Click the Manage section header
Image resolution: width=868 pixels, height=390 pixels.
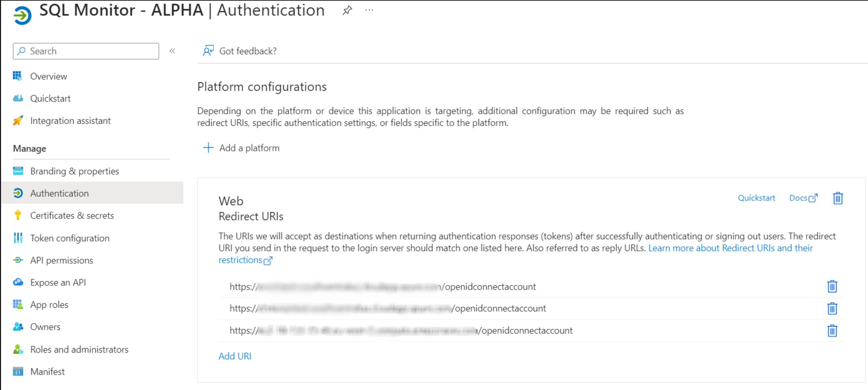[30, 148]
